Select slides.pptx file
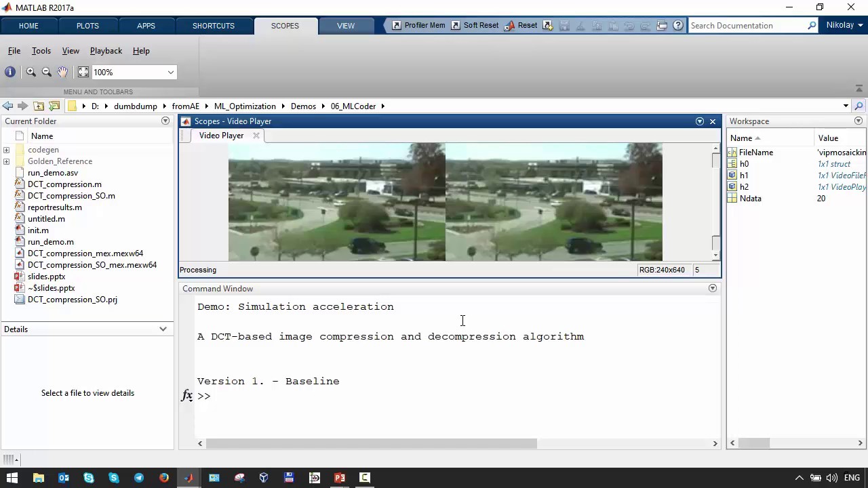 pyautogui.click(x=47, y=277)
